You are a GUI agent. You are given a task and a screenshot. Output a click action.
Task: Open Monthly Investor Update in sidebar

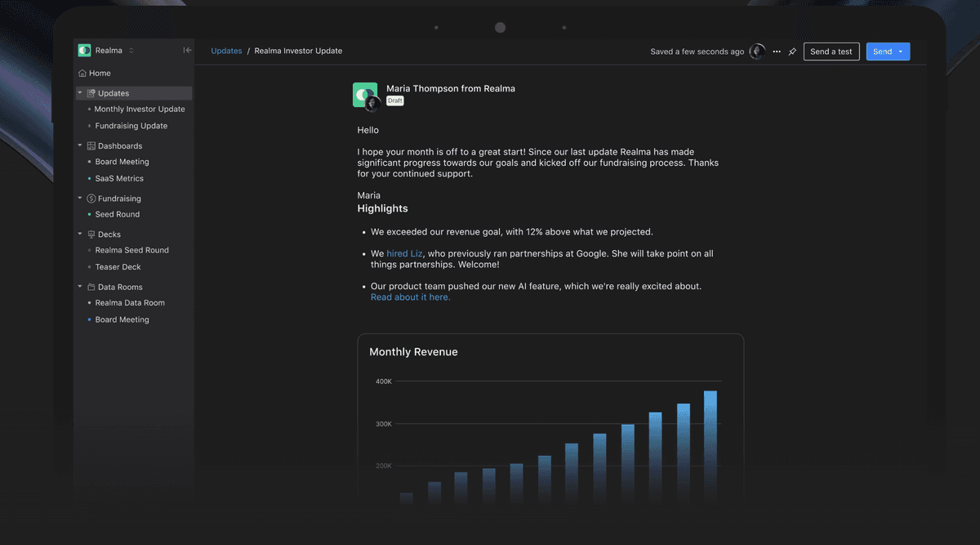(x=140, y=109)
